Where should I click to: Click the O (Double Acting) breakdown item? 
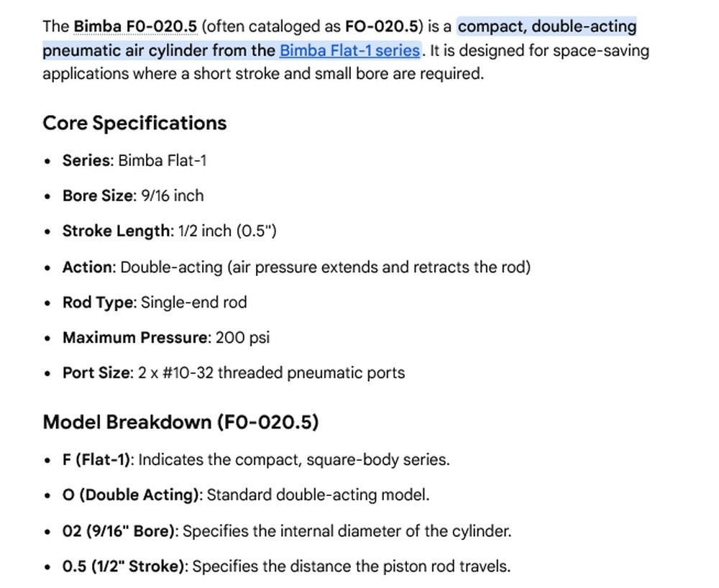tap(246, 495)
